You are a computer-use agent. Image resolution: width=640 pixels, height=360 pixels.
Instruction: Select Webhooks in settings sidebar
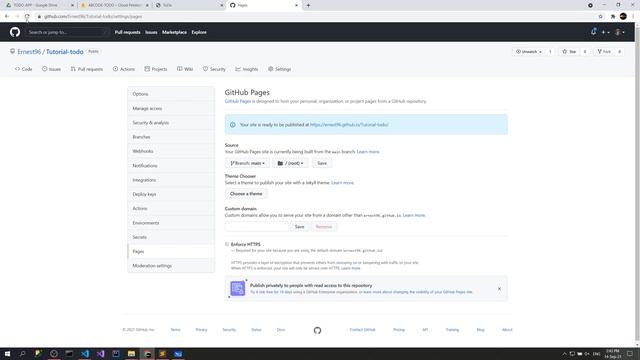pyautogui.click(x=171, y=151)
